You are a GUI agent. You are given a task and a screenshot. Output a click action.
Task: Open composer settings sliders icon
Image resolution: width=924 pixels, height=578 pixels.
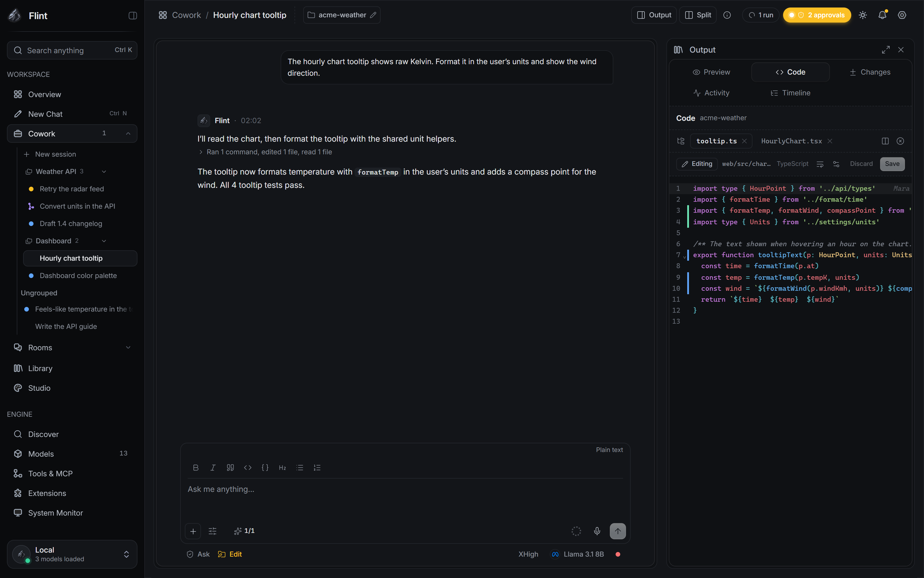[213, 531]
